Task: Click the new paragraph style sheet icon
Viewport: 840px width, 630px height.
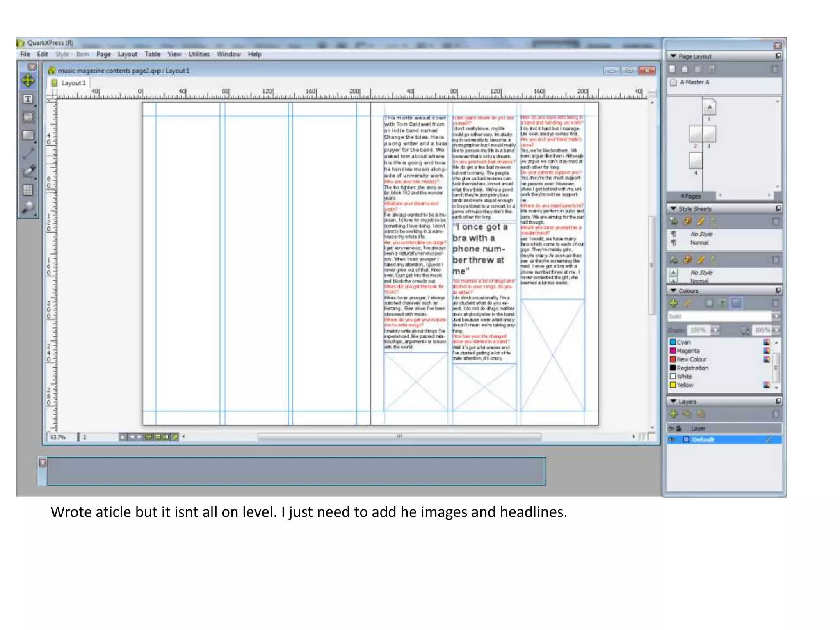Action: coord(673,221)
